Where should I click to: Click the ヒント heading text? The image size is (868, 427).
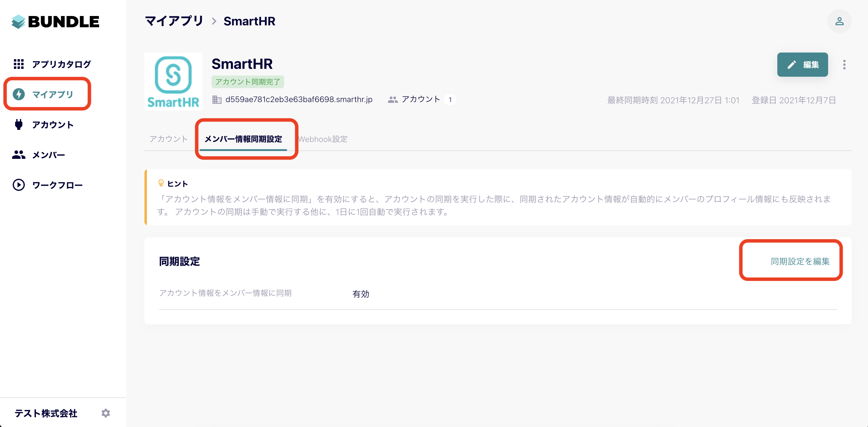pos(178,184)
